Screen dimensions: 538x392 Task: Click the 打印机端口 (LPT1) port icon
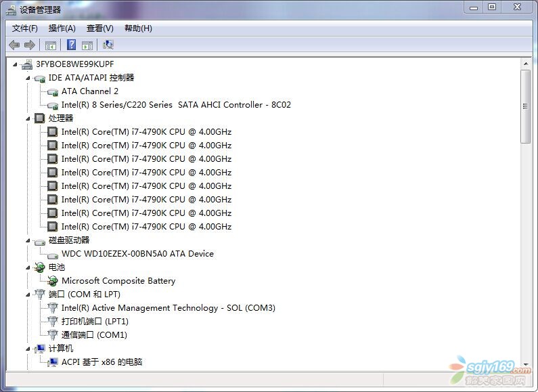tap(53, 322)
